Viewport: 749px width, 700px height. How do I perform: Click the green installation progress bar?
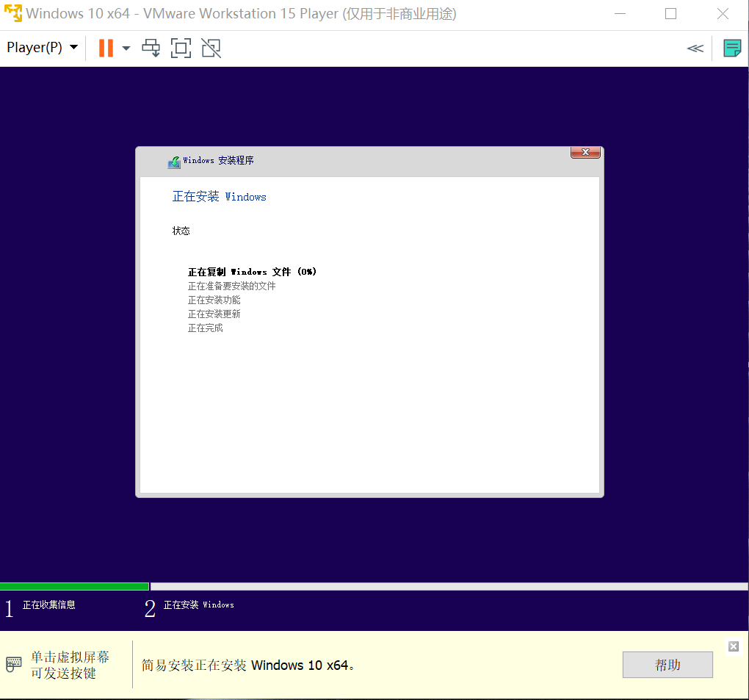(x=74, y=586)
